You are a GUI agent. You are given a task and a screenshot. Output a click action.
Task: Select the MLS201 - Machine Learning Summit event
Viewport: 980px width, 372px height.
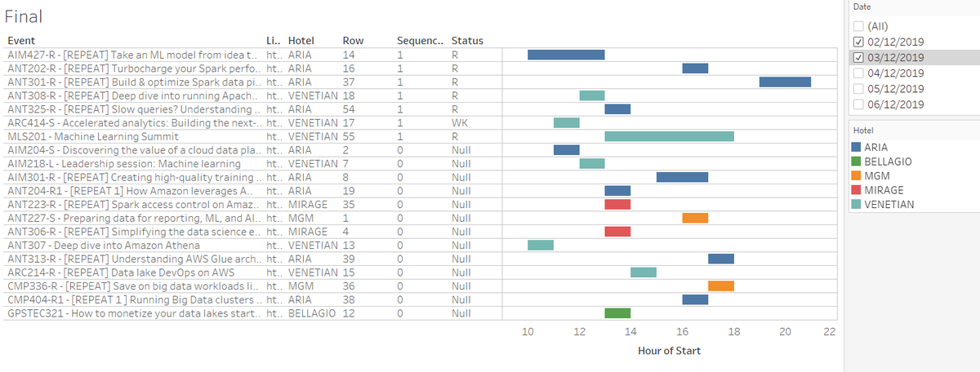click(x=92, y=136)
